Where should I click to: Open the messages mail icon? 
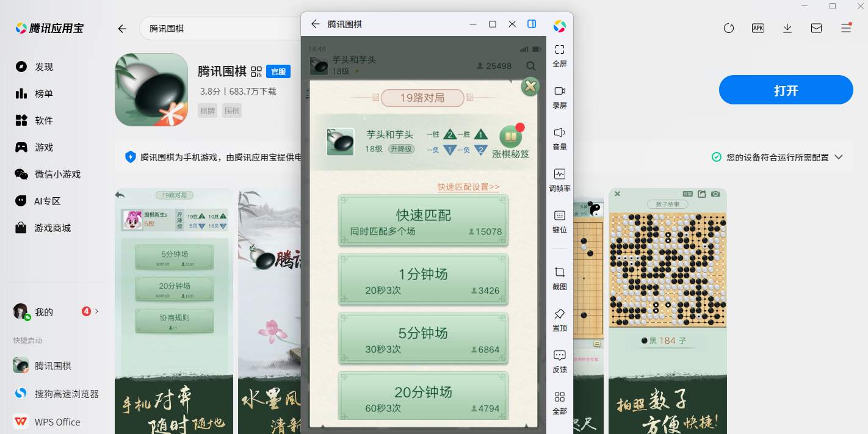pos(816,28)
